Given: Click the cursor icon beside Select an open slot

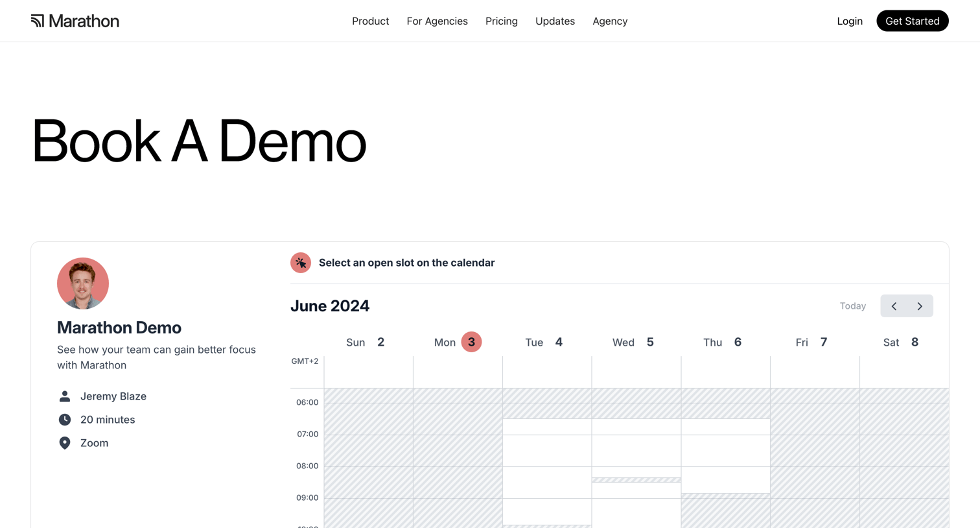Looking at the screenshot, I should (301, 263).
